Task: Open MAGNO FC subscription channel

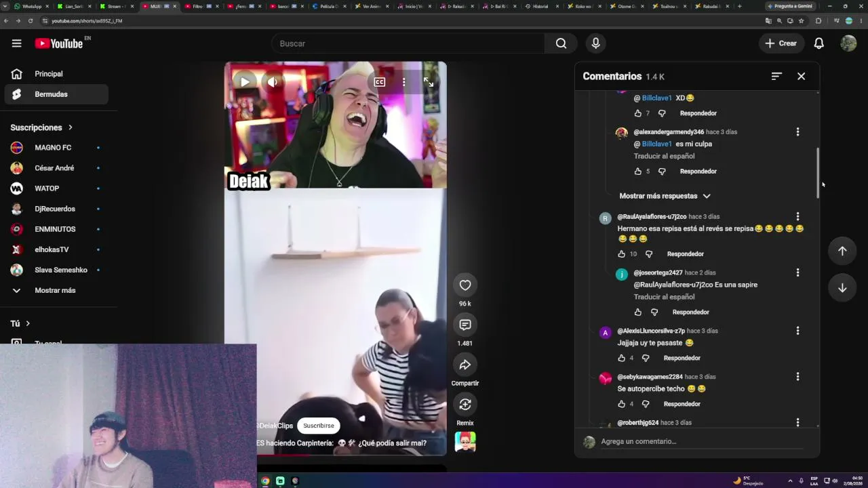Action: 56,148
